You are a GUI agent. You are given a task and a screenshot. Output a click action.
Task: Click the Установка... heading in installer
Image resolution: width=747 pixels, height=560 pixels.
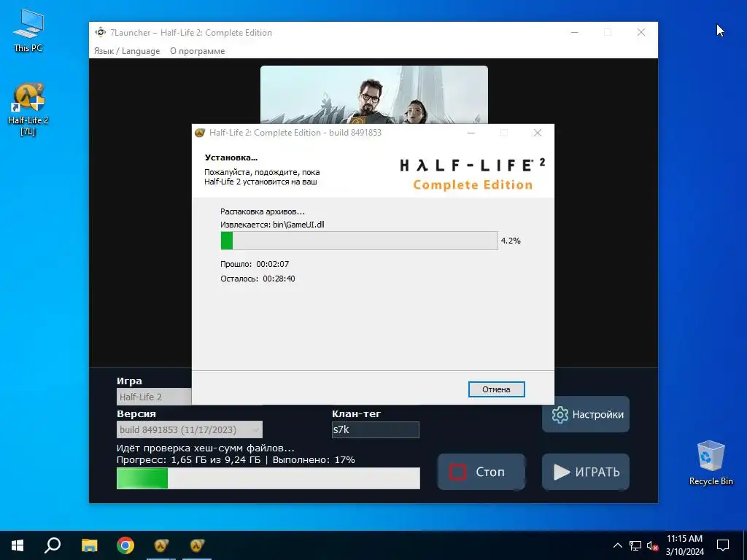pos(231,157)
